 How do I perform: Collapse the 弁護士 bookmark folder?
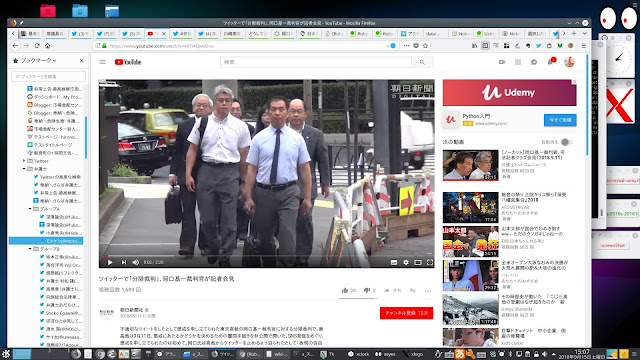pyautogui.click(x=24, y=169)
